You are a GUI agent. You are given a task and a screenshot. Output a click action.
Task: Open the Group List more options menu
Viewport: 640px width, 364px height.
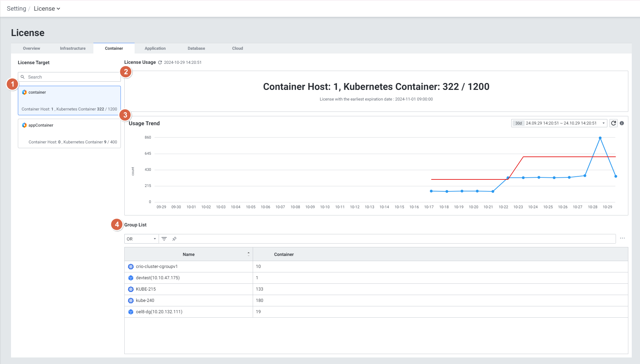click(622, 238)
